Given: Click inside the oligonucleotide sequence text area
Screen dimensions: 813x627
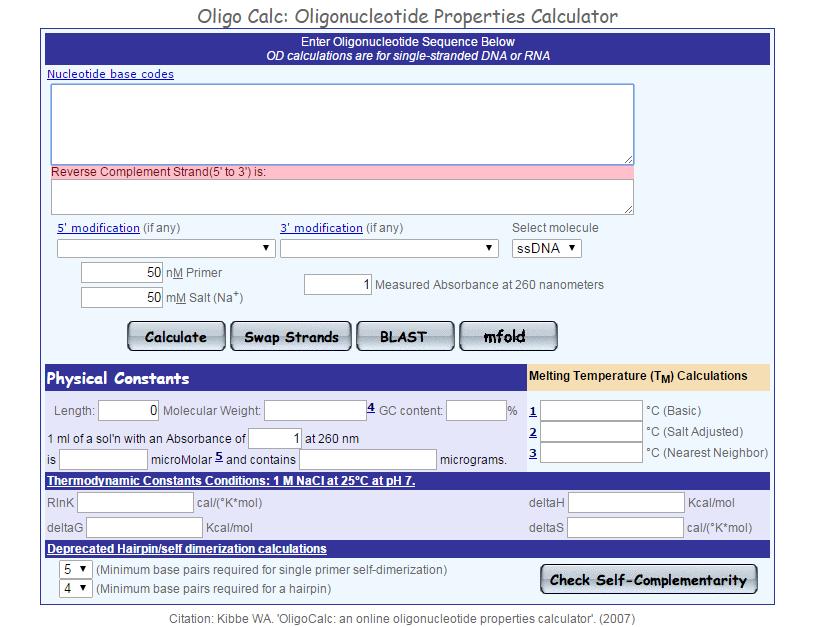Looking at the screenshot, I should 342,124.
